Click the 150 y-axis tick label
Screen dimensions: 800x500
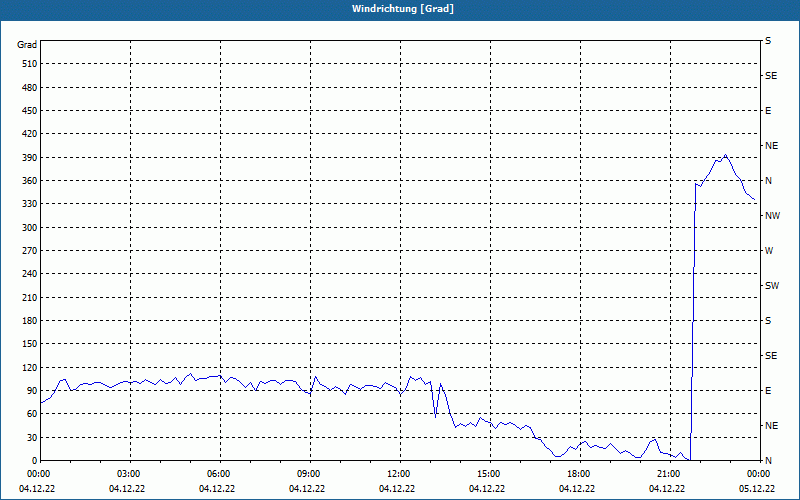pos(30,344)
